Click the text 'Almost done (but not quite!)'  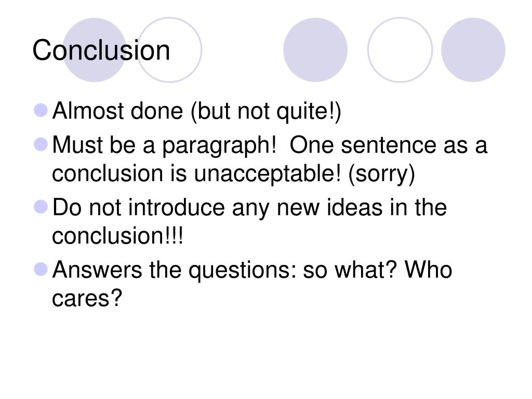tap(197, 111)
